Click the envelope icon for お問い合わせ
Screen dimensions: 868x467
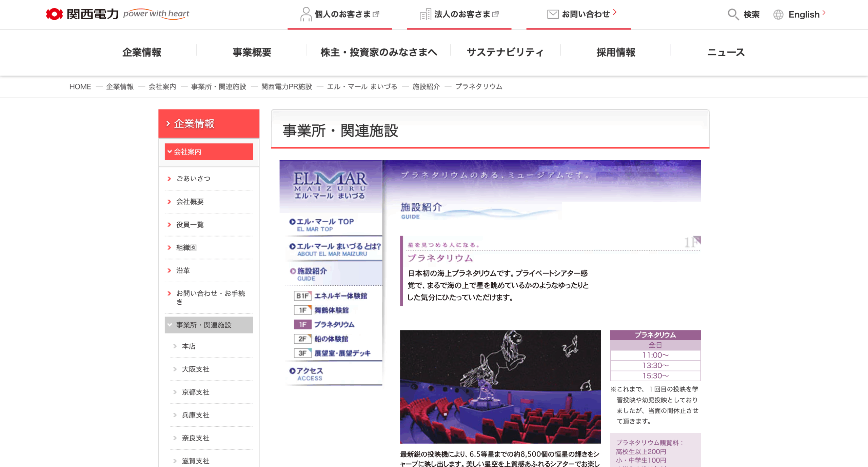553,14
